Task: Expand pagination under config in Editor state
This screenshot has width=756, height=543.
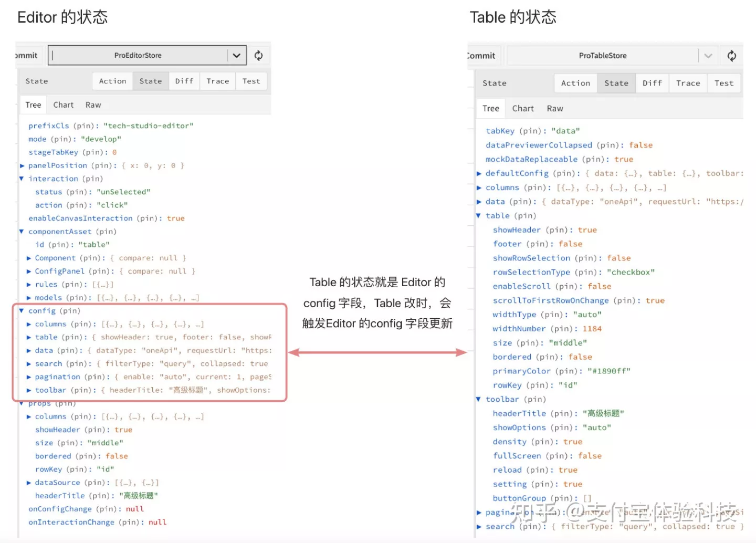Action: [x=29, y=377]
